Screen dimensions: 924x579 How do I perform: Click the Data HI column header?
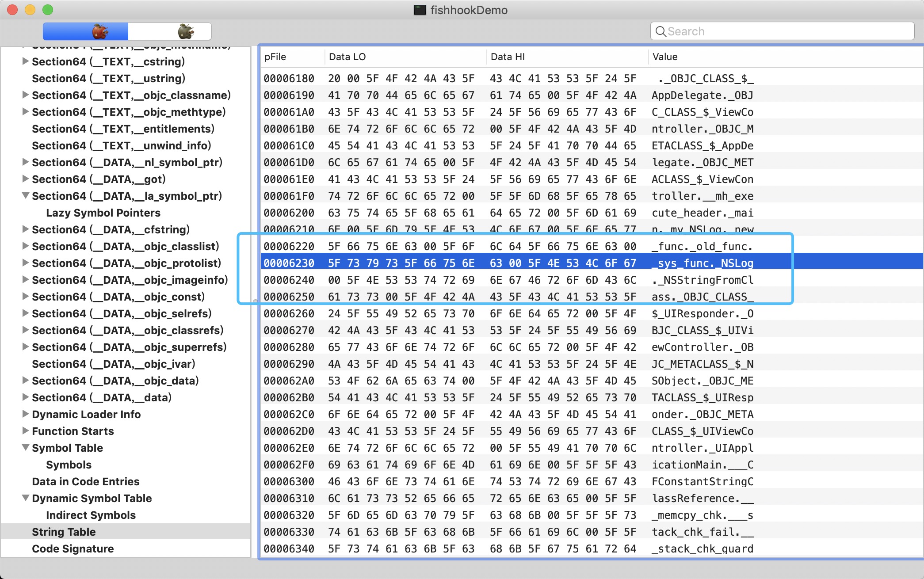click(x=508, y=57)
